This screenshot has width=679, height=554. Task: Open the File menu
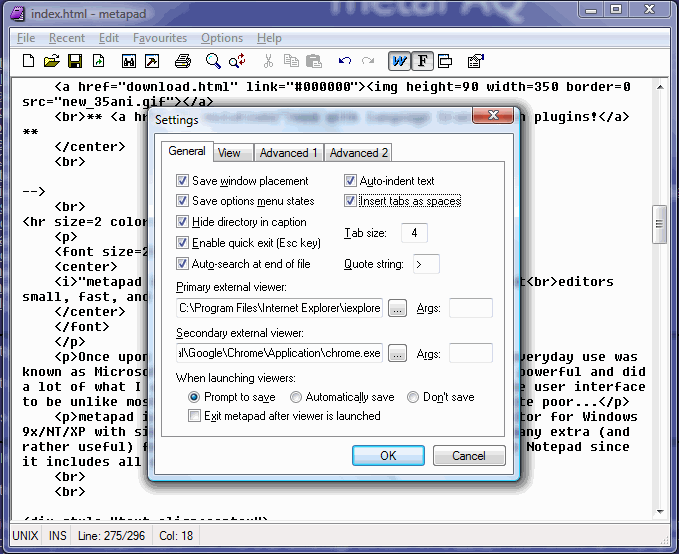26,38
